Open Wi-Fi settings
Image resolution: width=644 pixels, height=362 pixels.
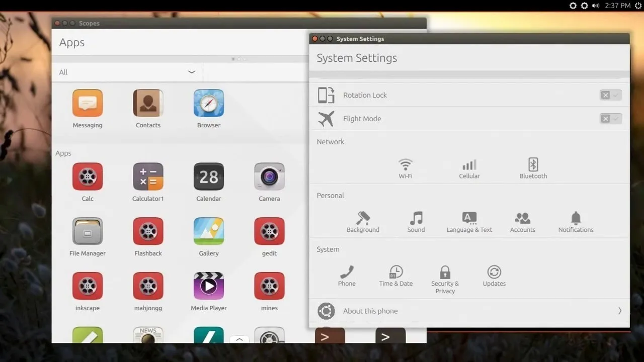tap(406, 167)
